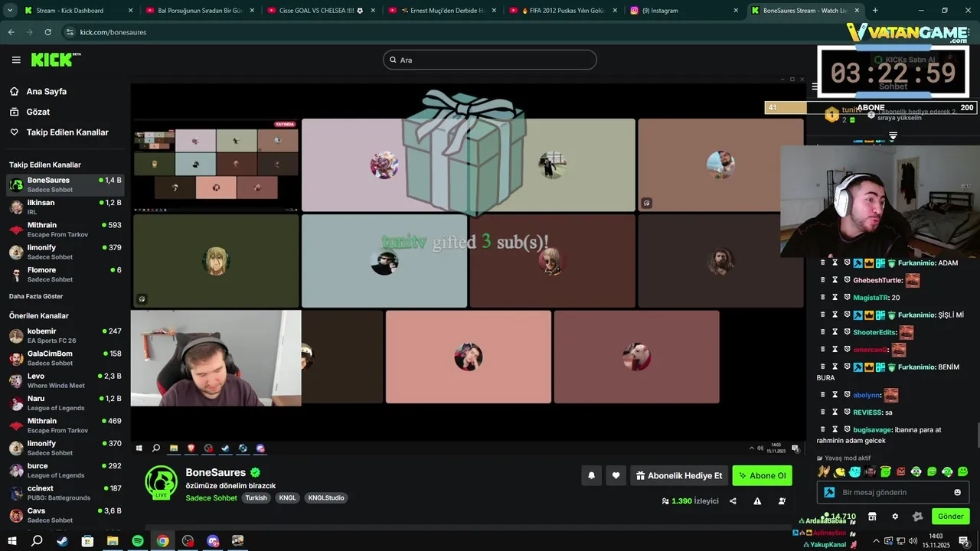Go back using the browser back arrow
The width and height of the screenshot is (980, 551).
[11, 32]
